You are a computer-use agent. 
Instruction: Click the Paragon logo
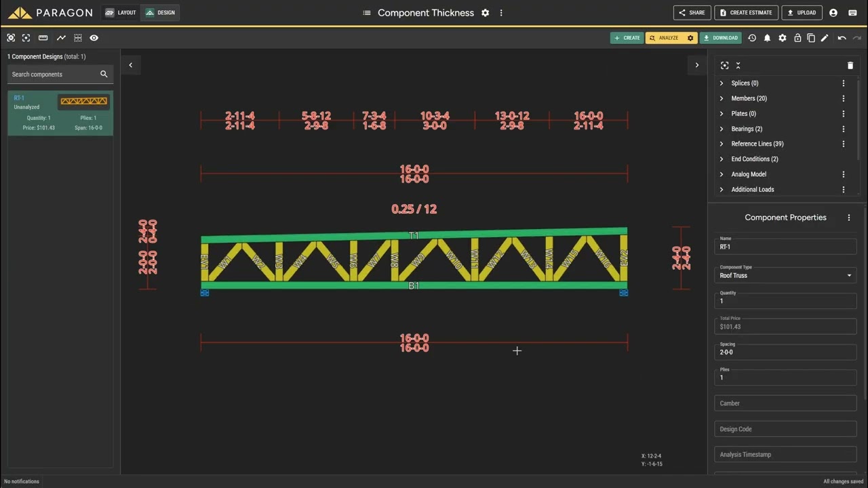tap(50, 13)
